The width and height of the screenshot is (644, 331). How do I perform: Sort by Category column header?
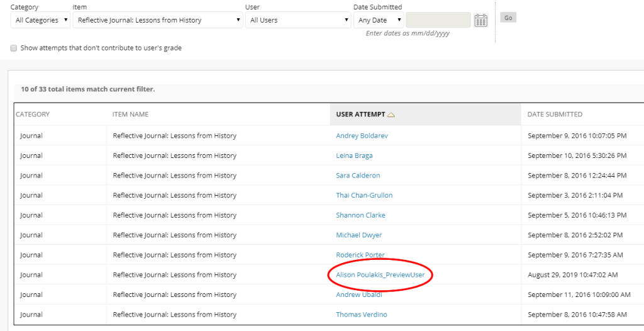(x=33, y=115)
